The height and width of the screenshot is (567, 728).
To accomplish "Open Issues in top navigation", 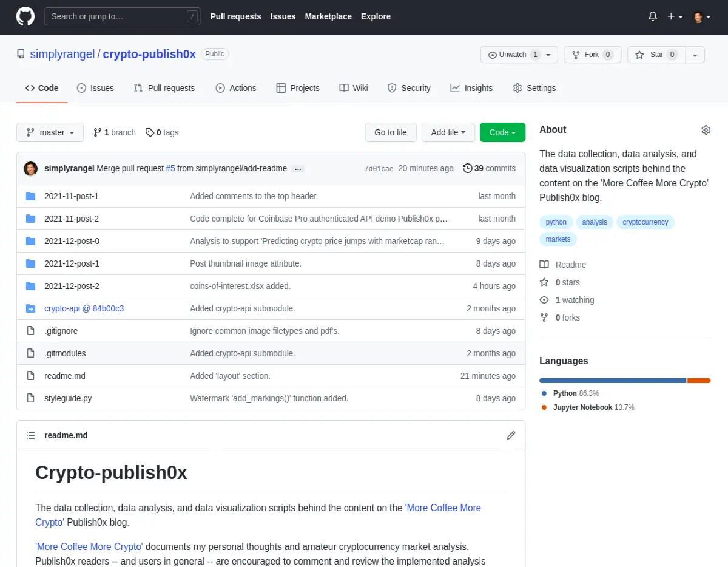I will click(x=283, y=16).
